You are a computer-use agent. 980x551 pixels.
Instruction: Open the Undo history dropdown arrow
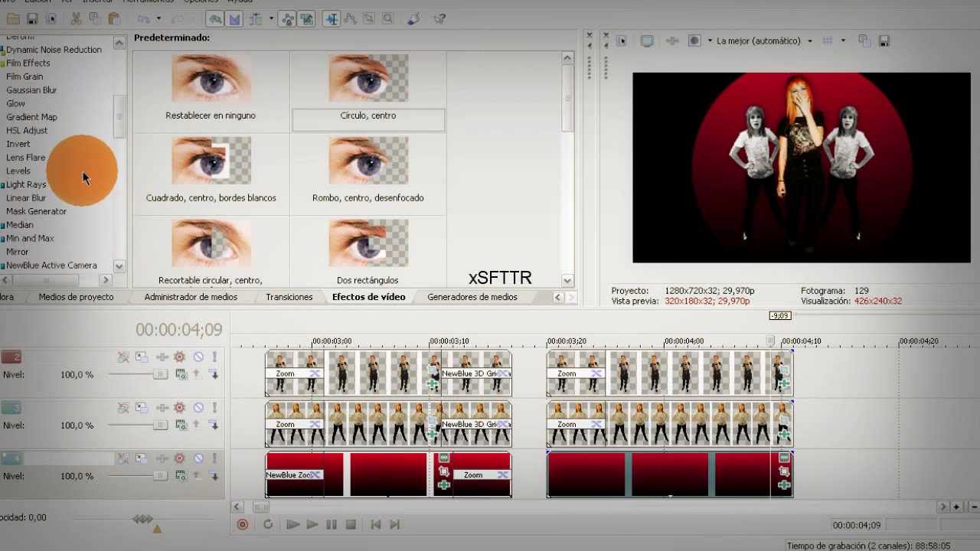[158, 18]
